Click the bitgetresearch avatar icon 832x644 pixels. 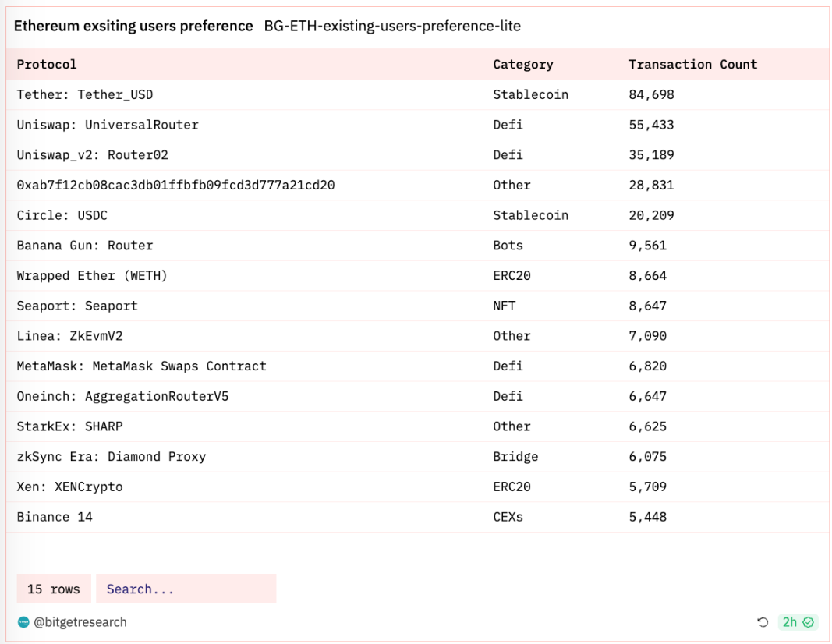pos(23,622)
